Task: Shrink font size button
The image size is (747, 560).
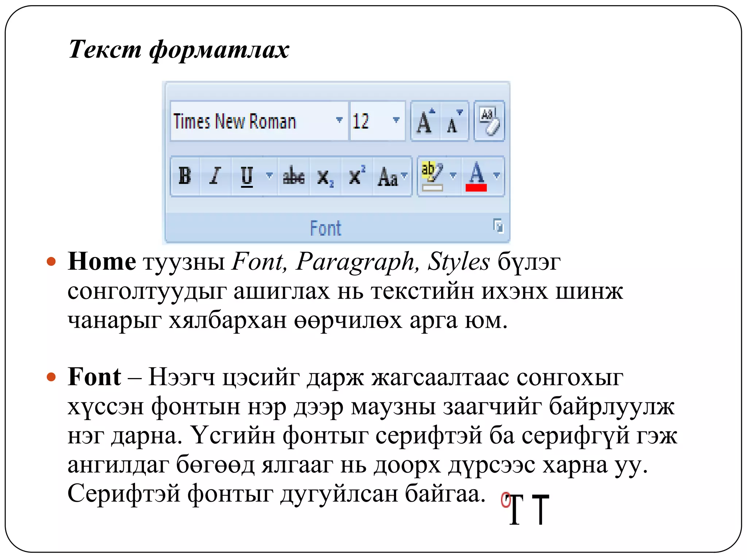Action: tap(454, 121)
